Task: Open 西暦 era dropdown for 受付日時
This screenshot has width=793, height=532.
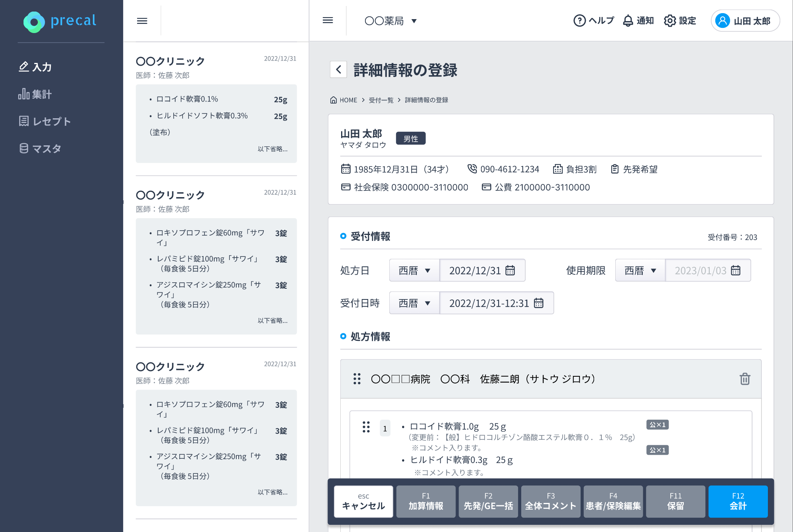Action: [x=414, y=303]
